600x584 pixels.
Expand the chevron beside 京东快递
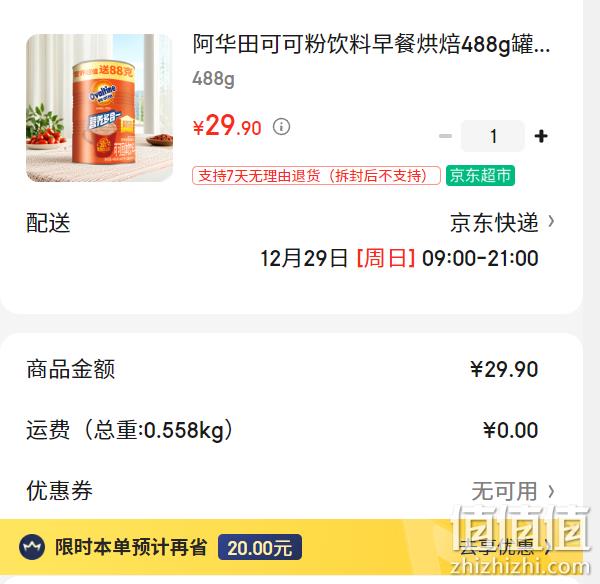click(551, 221)
